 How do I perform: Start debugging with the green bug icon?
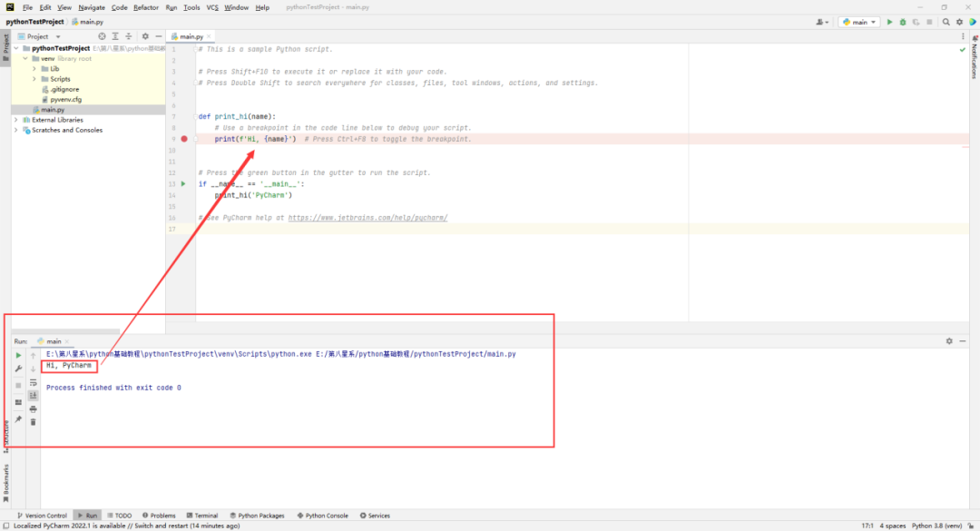[903, 22]
